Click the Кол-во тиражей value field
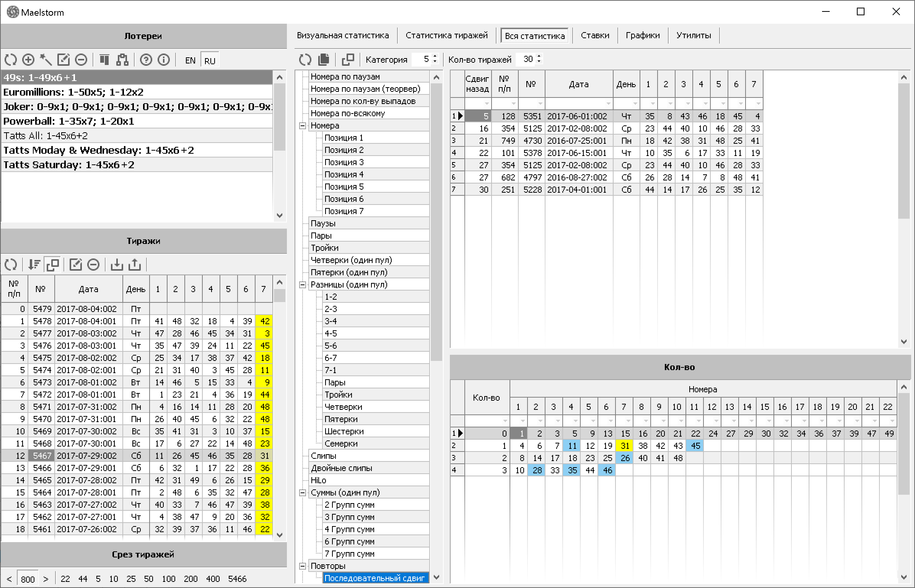 pos(526,59)
